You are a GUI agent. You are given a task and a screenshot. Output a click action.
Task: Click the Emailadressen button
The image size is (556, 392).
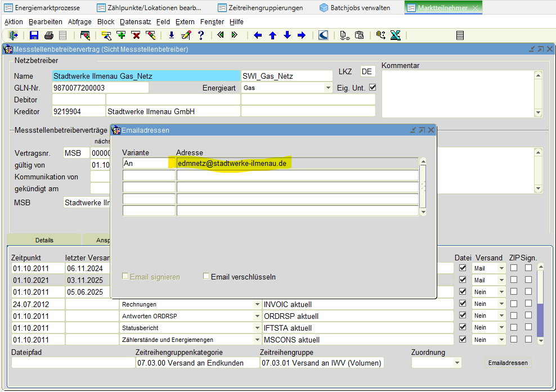click(508, 363)
